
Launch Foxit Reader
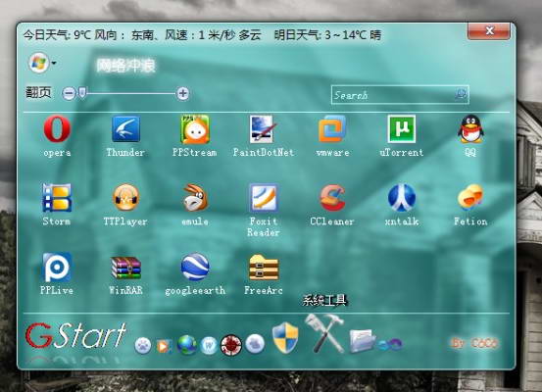(264, 198)
